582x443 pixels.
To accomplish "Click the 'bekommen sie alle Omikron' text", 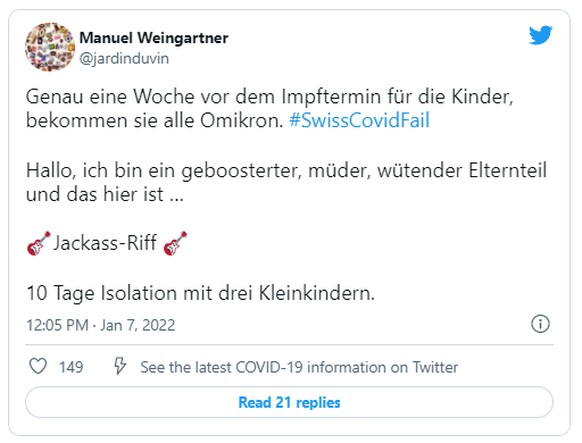I will point(154,121).
